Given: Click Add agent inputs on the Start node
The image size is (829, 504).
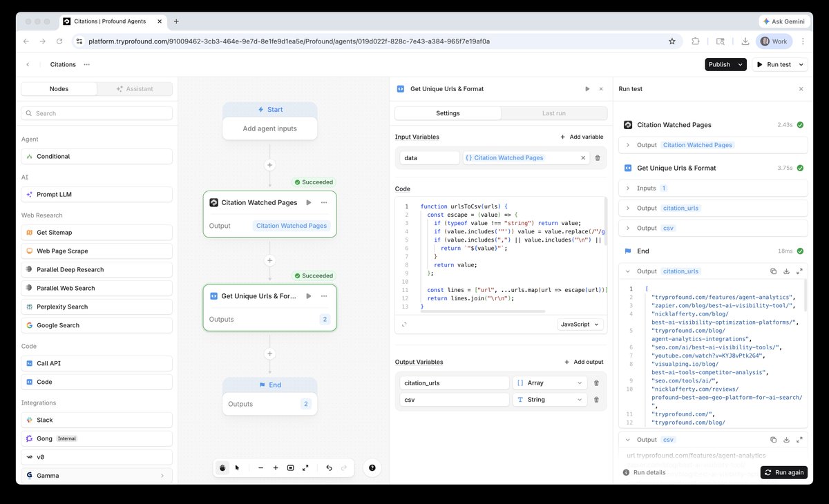Looking at the screenshot, I should [269, 129].
